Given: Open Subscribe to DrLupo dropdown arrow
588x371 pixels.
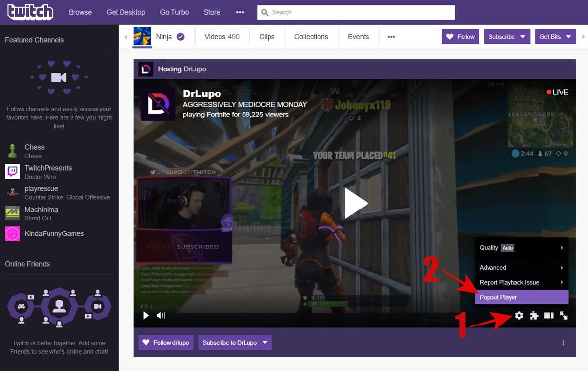Looking at the screenshot, I should point(265,343).
